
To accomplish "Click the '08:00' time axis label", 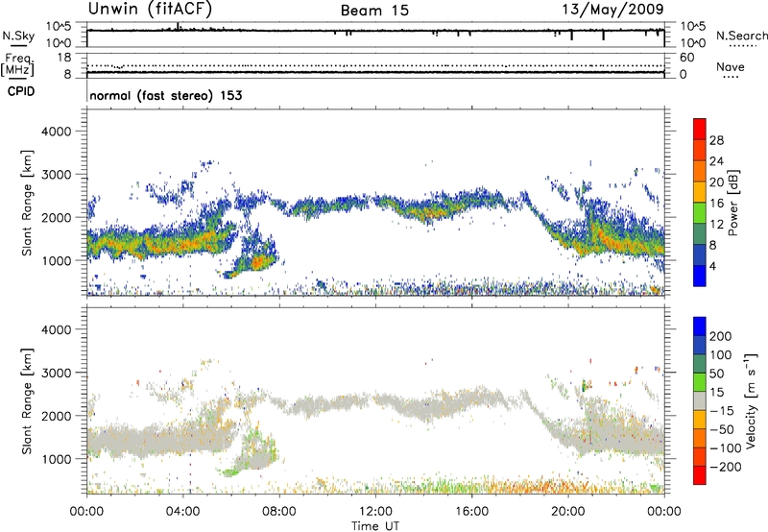I will [x=279, y=511].
